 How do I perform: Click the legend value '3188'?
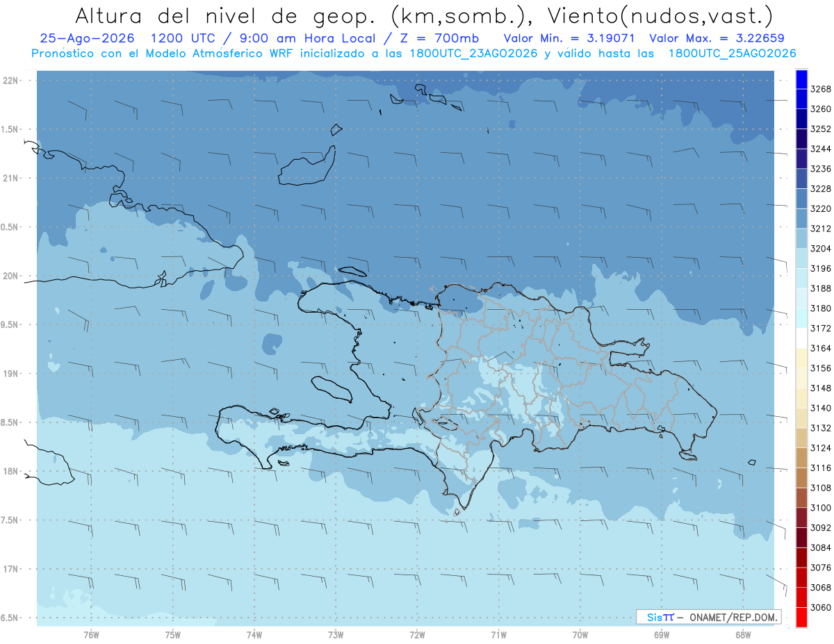pyautogui.click(x=821, y=288)
